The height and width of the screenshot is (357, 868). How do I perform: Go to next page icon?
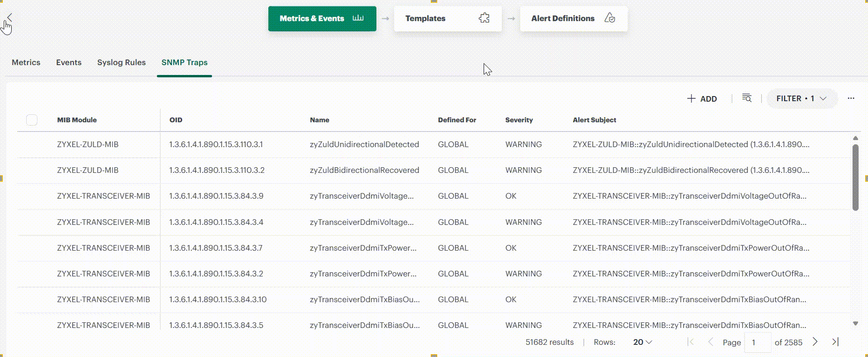coord(815,342)
